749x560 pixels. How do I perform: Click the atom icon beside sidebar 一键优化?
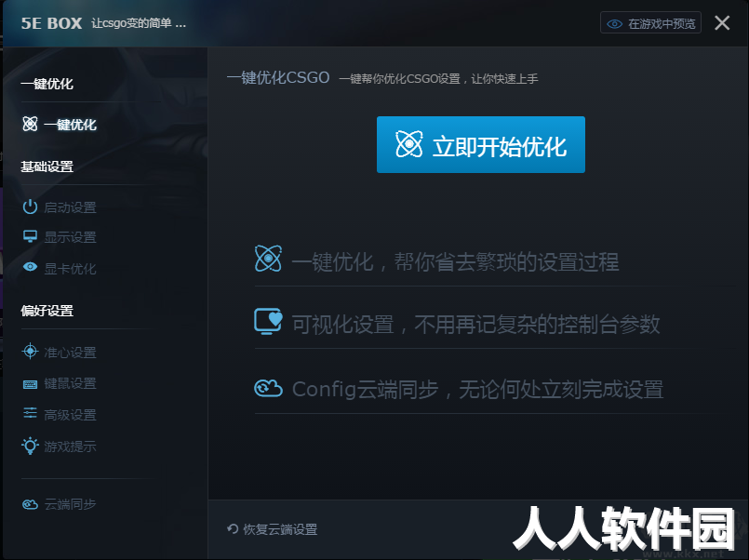click(x=30, y=124)
